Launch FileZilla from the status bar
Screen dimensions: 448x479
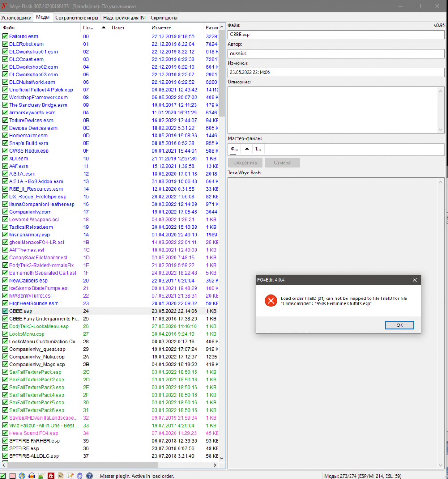coord(51,475)
